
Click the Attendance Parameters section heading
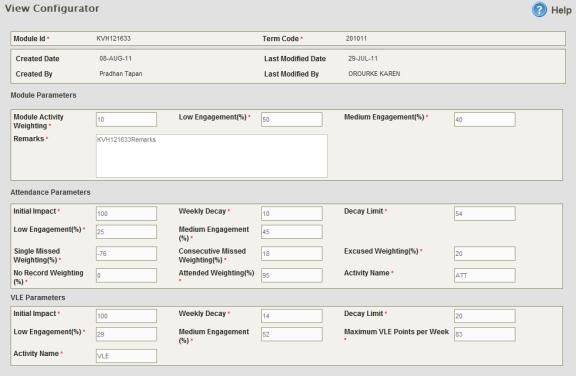[50, 192]
